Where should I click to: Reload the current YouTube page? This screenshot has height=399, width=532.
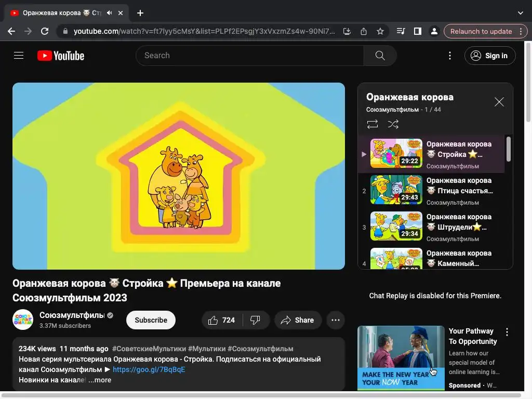coord(45,31)
